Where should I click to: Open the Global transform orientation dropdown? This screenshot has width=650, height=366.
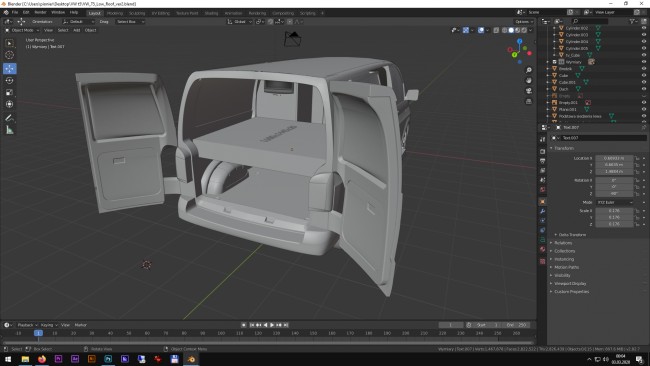point(239,22)
